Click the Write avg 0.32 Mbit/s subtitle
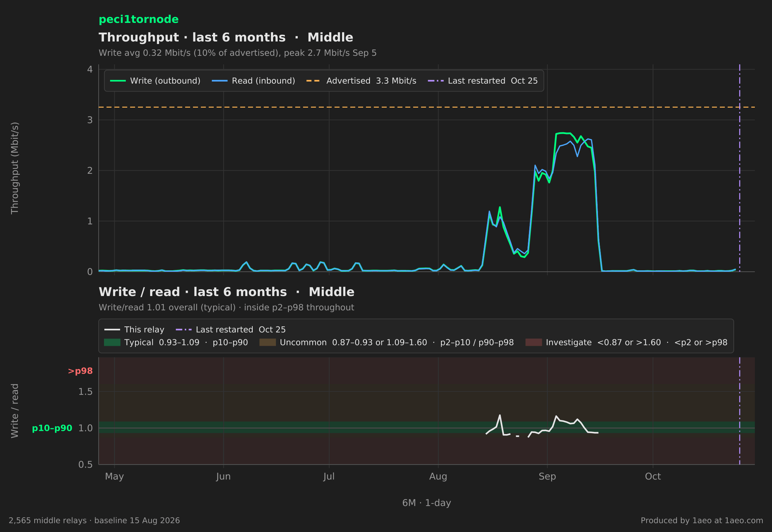 click(x=238, y=53)
